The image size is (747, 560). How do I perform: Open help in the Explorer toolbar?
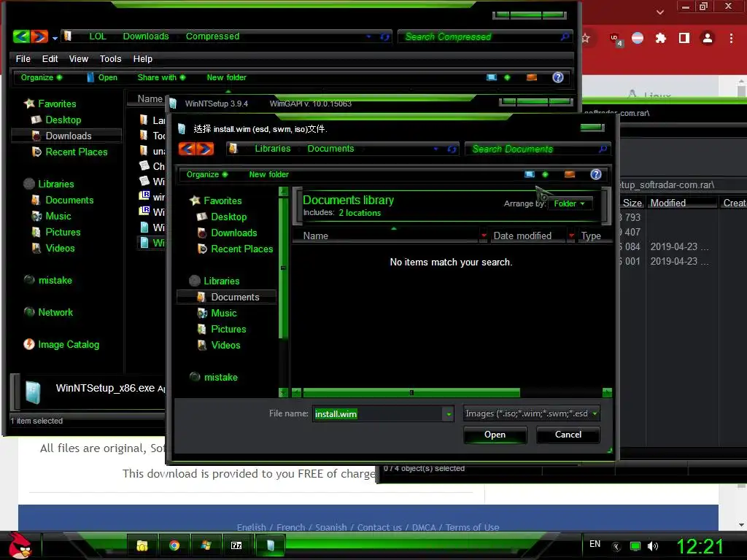[558, 77]
